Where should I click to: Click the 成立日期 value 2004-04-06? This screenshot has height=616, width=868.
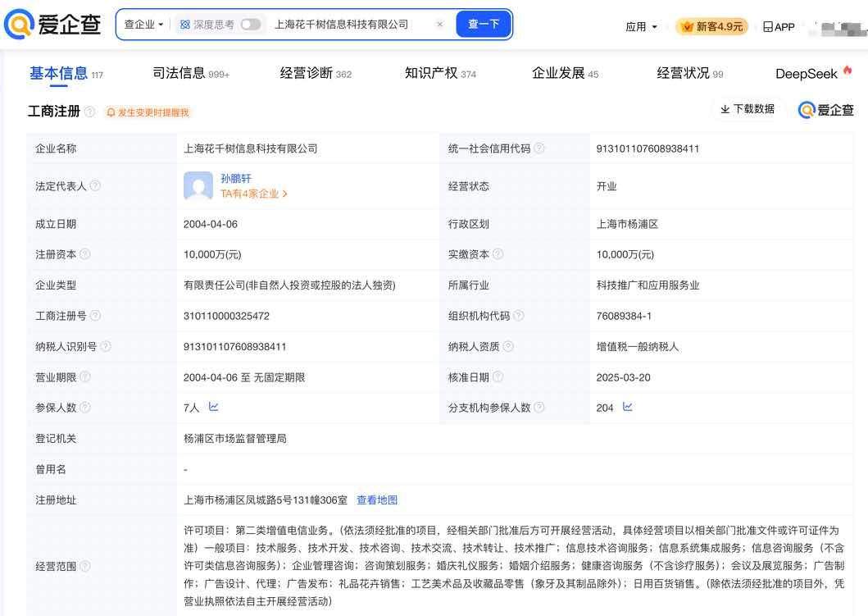pos(211,225)
